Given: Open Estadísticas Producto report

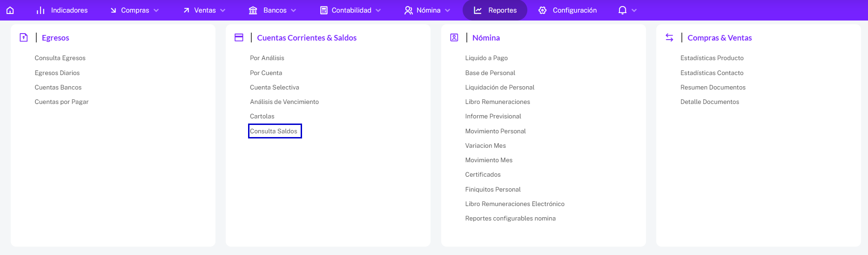Looking at the screenshot, I should point(712,58).
